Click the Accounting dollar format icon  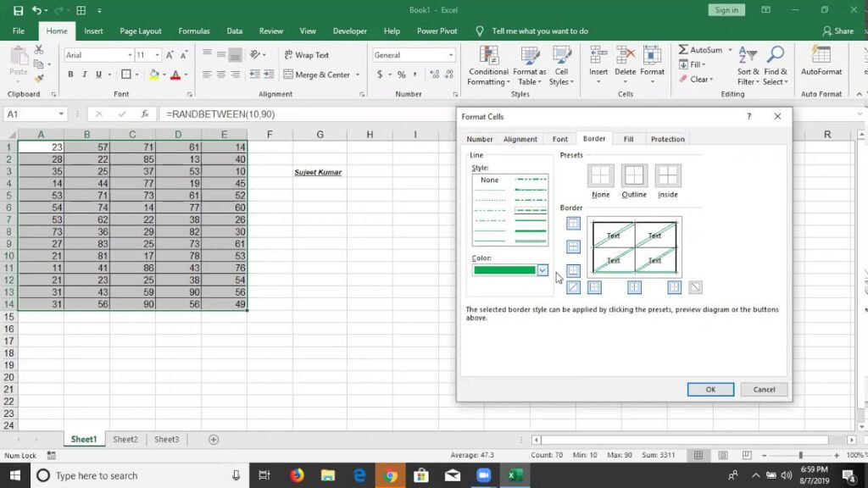click(380, 75)
